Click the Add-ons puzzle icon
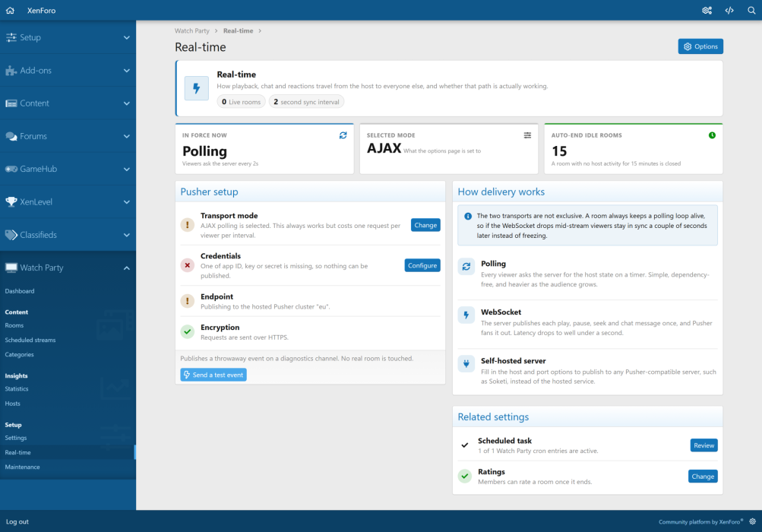The image size is (762, 532). pyautogui.click(x=11, y=71)
